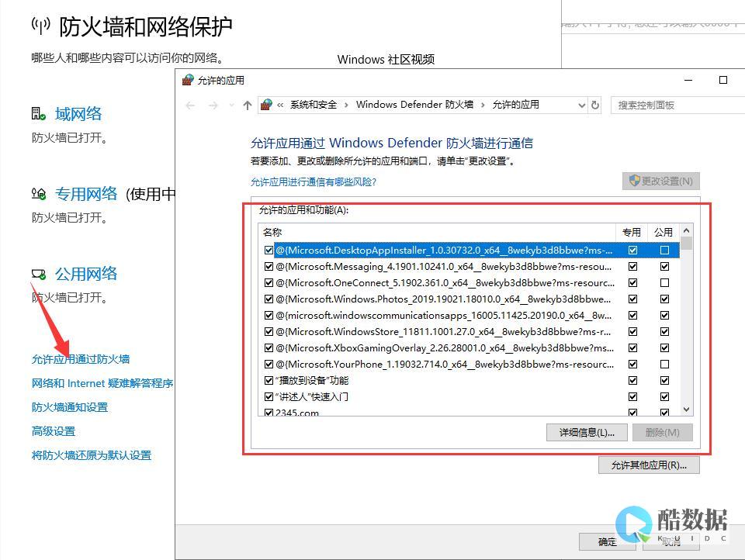Click Windows Defender 防火墙 breadcrumb
Viewport: 745px width, 560px height.
pos(414,105)
